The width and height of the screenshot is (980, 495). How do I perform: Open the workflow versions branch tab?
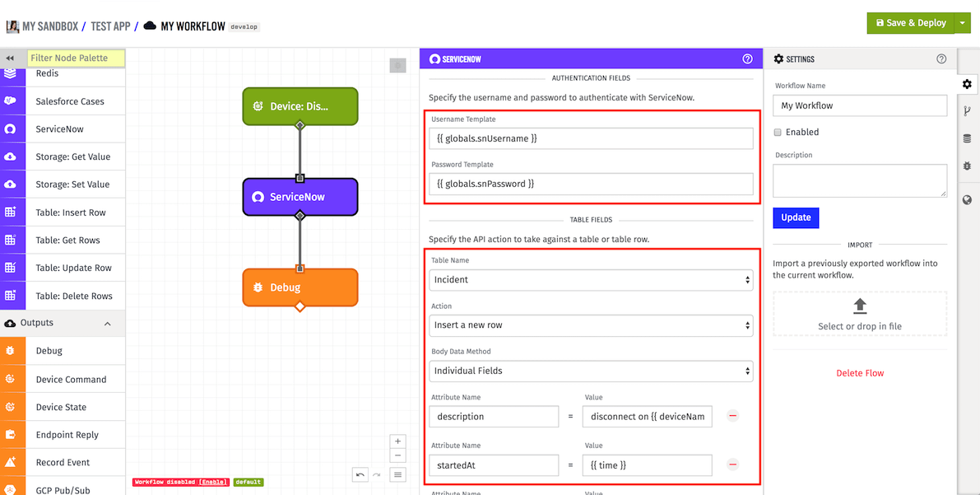point(968,110)
